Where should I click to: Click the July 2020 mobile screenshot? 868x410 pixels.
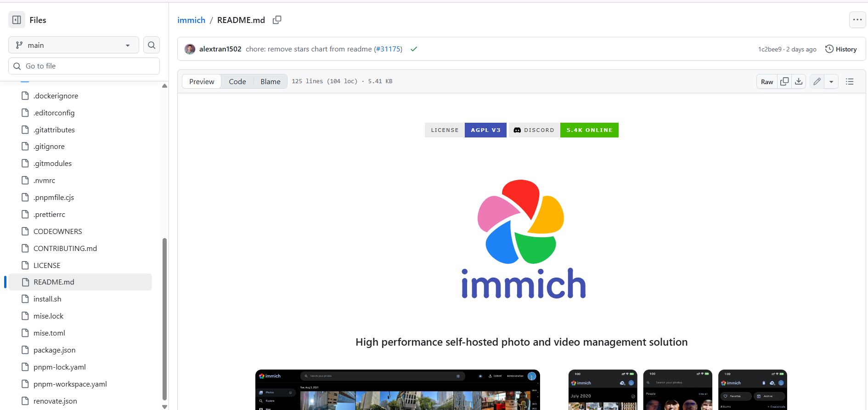[603, 390]
